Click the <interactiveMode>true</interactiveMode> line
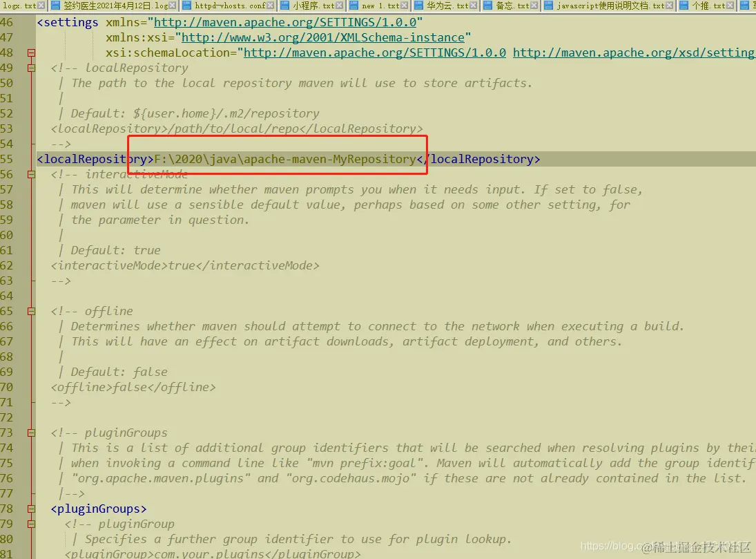 click(185, 265)
